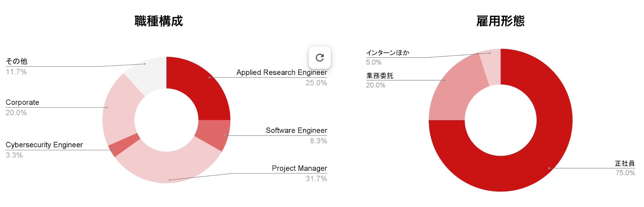Click the 職種構成 chart title
644x207 pixels.
(159, 21)
